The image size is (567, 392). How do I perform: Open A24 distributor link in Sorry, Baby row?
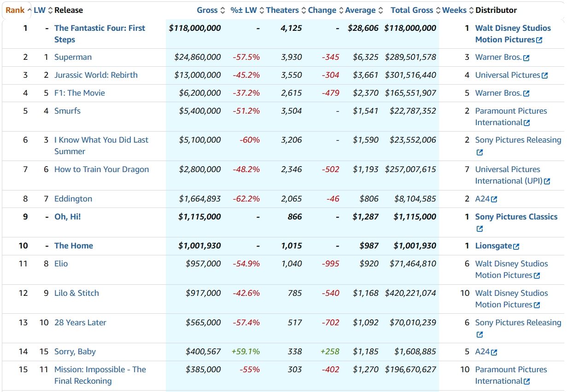point(483,352)
